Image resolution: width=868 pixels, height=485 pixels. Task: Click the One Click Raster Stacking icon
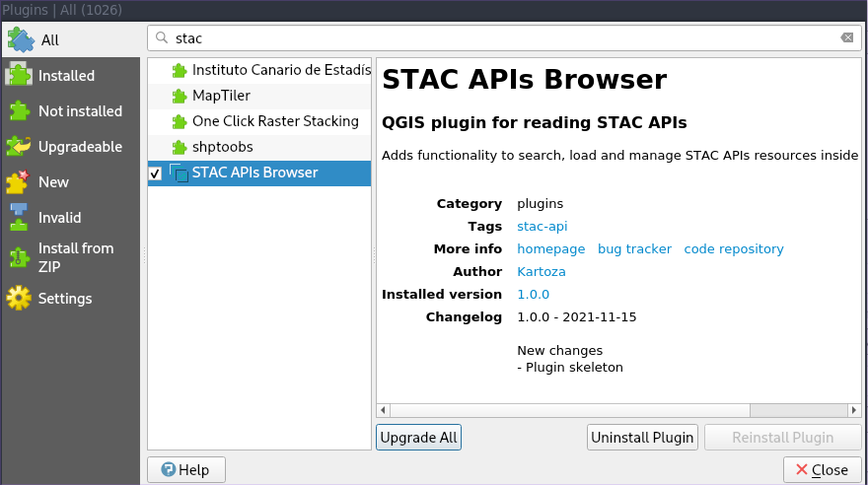point(179,121)
